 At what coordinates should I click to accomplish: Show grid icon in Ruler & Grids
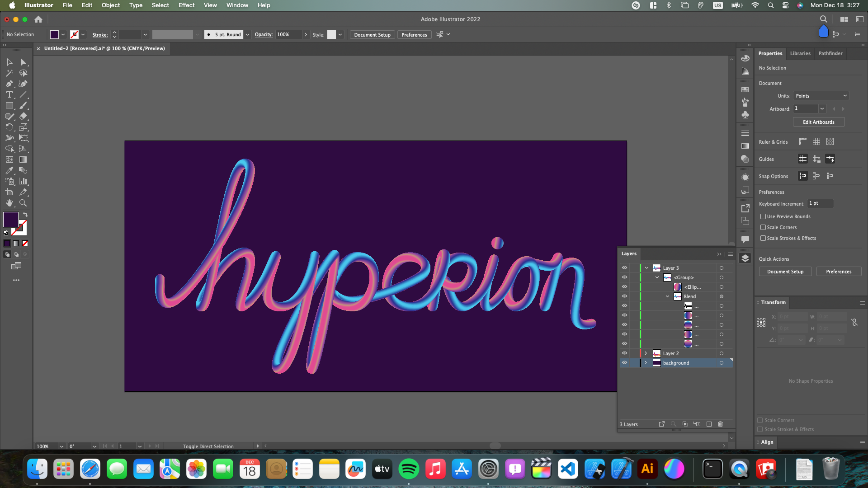(x=816, y=142)
